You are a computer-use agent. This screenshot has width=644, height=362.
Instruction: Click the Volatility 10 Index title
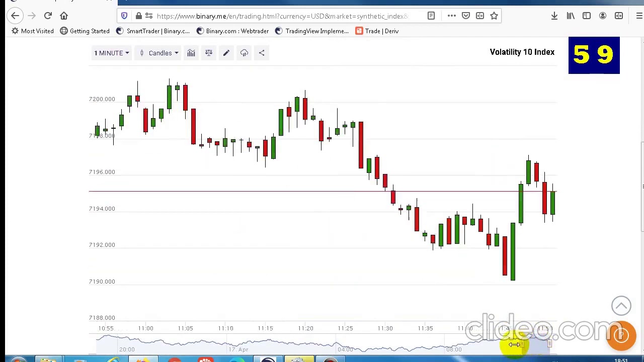click(522, 52)
